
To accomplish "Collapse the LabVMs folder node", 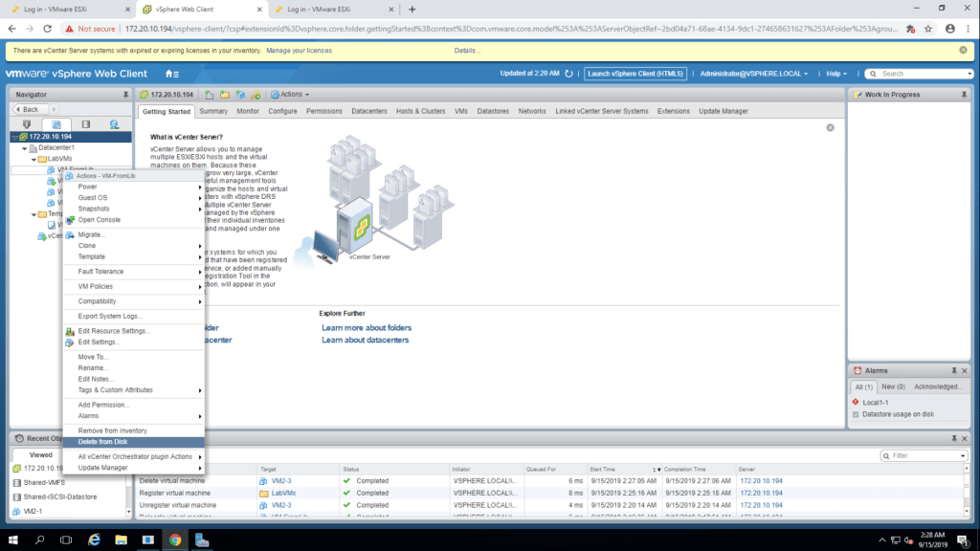I will pyautogui.click(x=33, y=159).
